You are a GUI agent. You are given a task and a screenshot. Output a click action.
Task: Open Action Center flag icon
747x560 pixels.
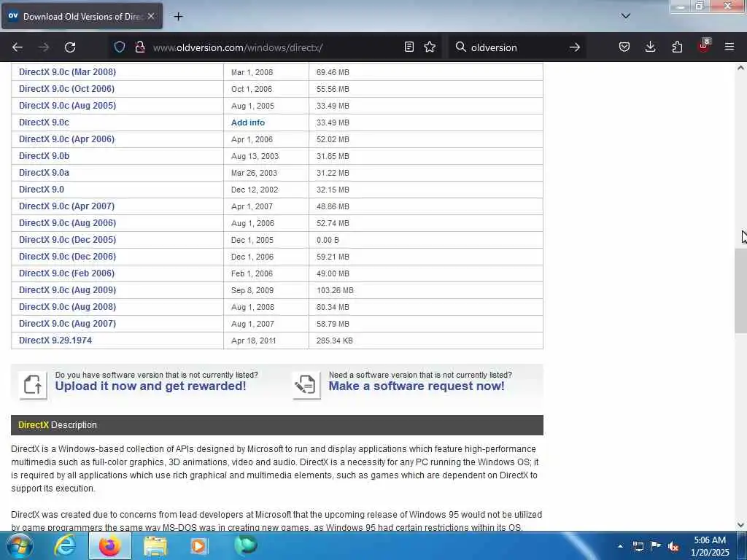[x=656, y=546]
